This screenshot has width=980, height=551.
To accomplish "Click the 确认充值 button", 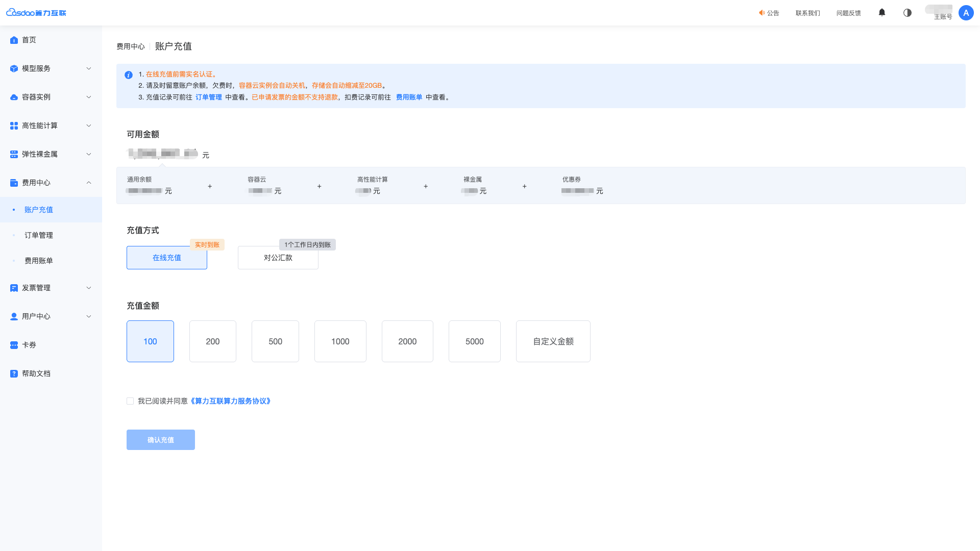I will (x=161, y=440).
